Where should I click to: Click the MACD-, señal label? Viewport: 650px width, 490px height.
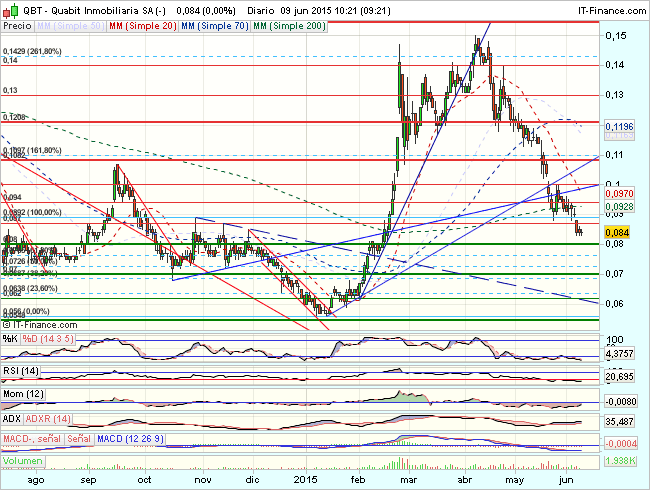pos(32,439)
